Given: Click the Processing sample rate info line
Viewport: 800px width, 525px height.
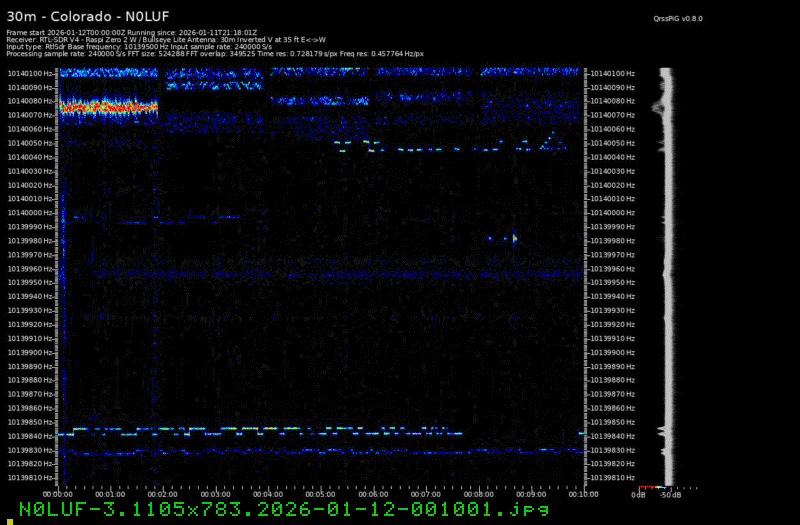Looking at the screenshot, I should coord(215,53).
